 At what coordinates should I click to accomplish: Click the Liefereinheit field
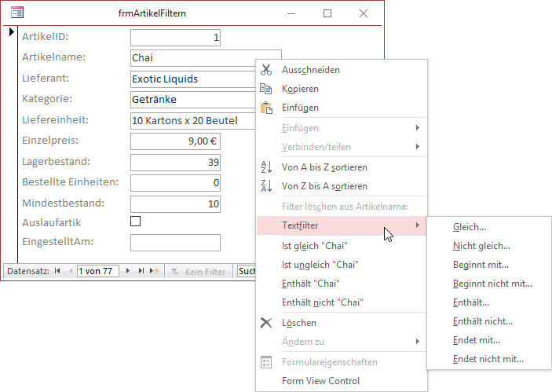(x=193, y=121)
